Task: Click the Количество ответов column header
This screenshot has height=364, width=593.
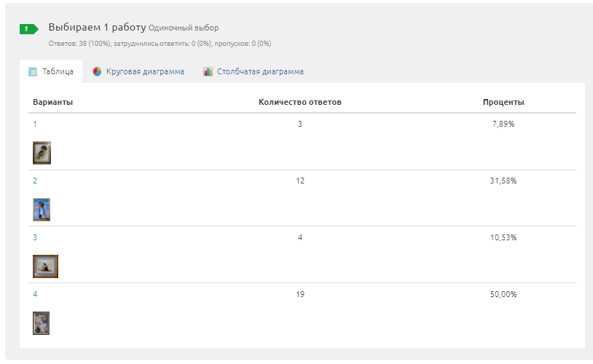Action: [x=300, y=102]
